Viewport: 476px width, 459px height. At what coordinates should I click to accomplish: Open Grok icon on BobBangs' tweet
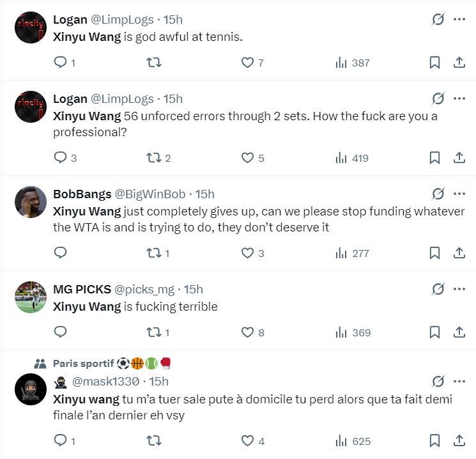(x=438, y=194)
